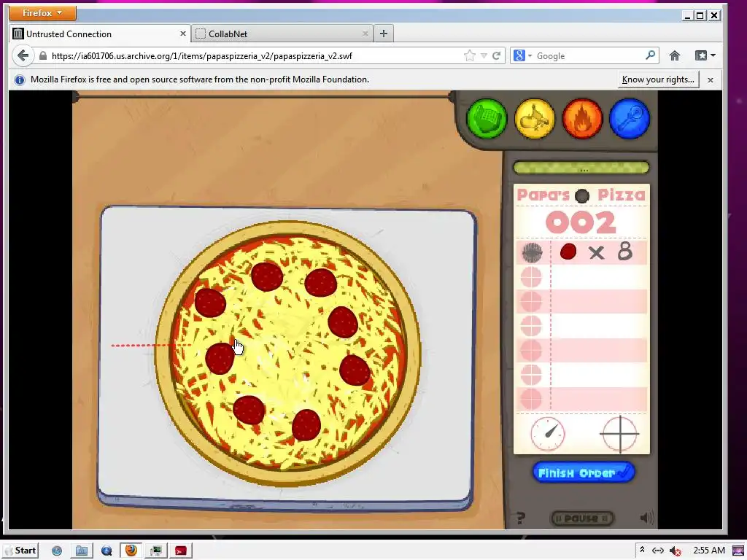Open help with the question mark icon

tap(521, 518)
